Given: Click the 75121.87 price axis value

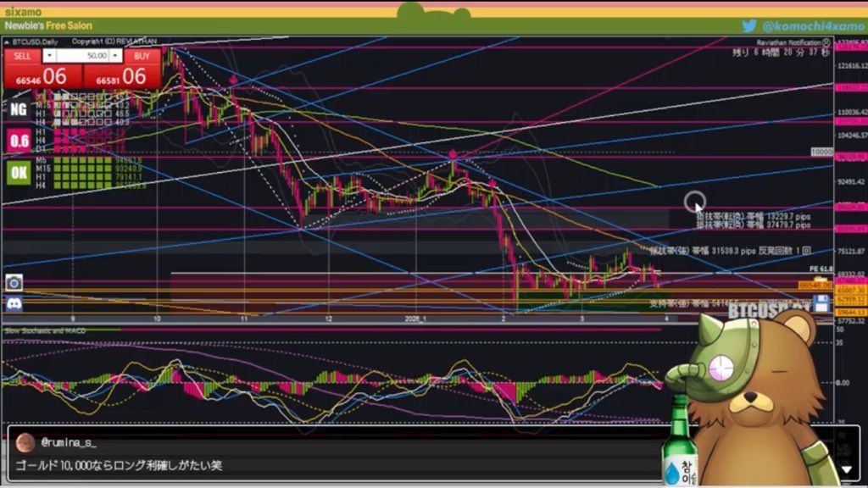Looking at the screenshot, I should point(851,251).
